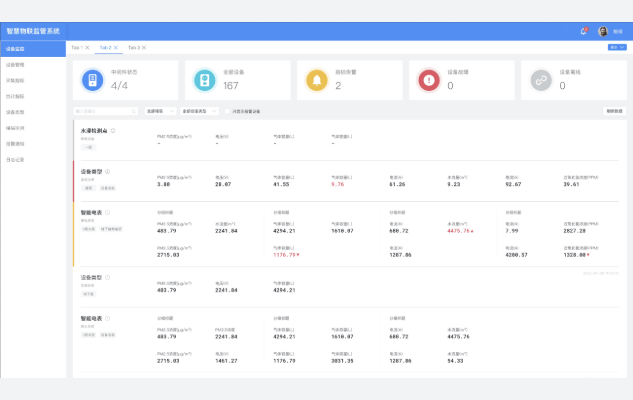This screenshot has width=633, height=400.
Task: Click the yellow bell alarm card icon
Action: pos(316,80)
